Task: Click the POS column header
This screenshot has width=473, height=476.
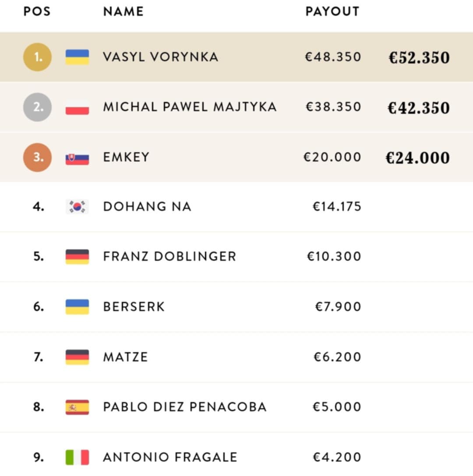Action: tap(37, 12)
